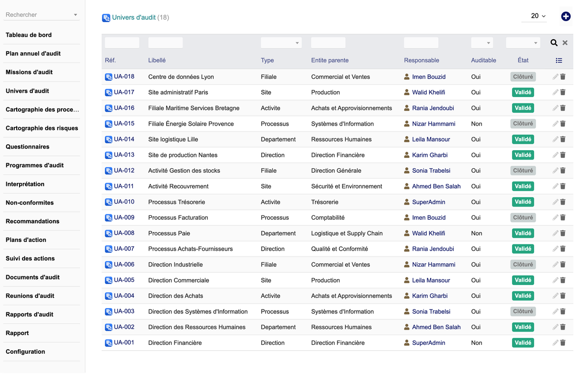Open Recommandations menu item
588x389 pixels.
pos(32,221)
